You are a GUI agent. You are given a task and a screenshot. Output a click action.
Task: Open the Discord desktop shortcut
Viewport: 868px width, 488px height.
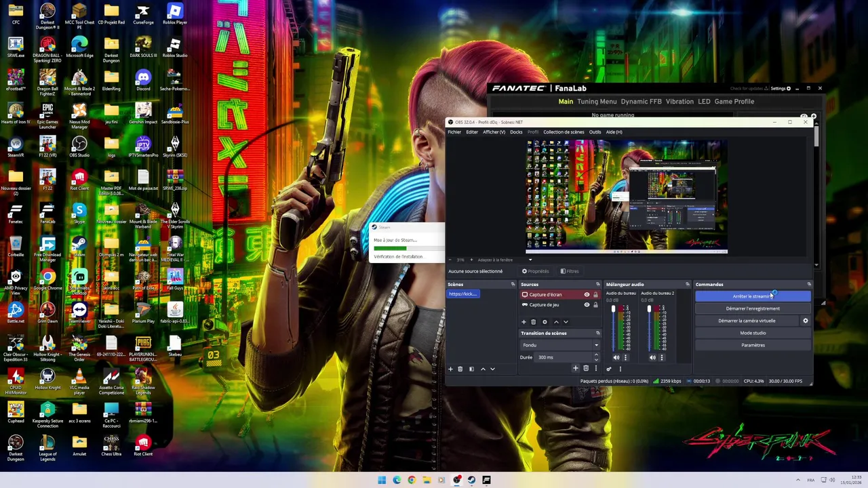point(143,80)
